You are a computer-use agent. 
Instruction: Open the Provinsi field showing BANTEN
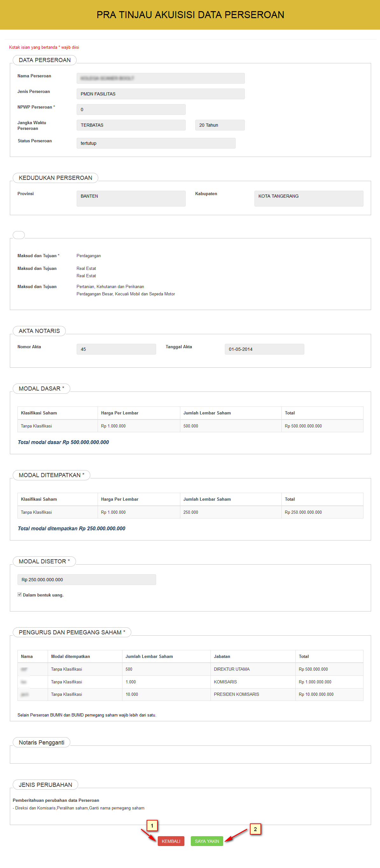pyautogui.click(x=131, y=199)
